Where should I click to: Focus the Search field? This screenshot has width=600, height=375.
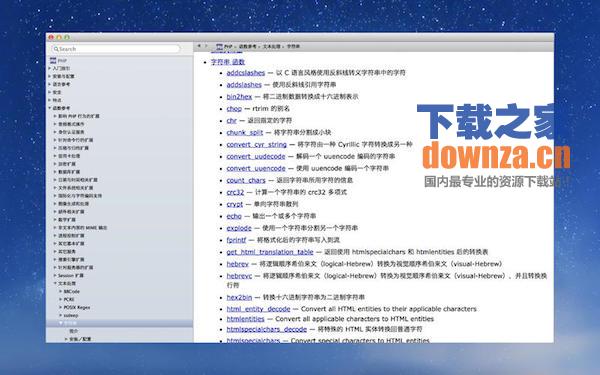click(116, 49)
